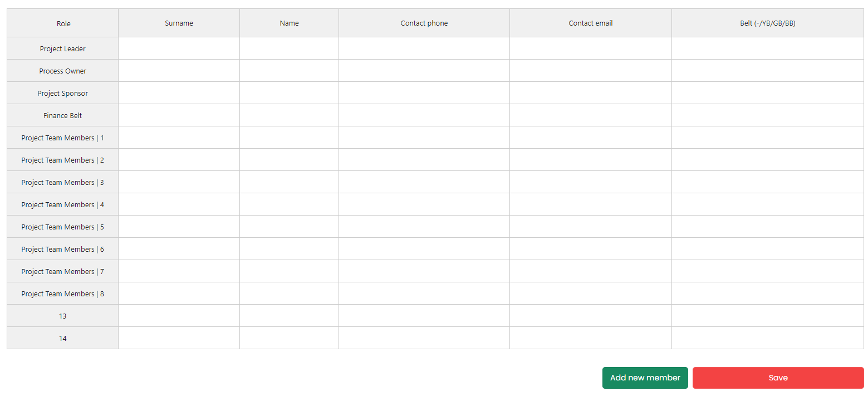Focus Surname cell for Project Team Members 5

tap(179, 227)
